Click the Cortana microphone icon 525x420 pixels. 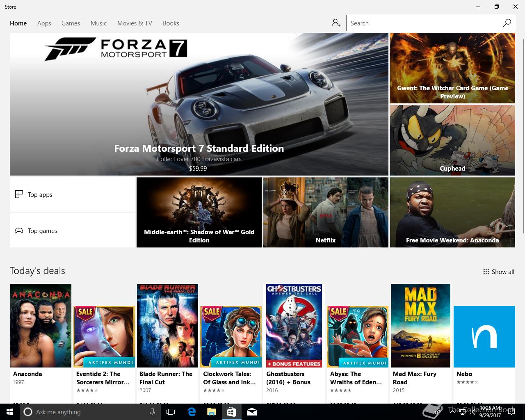152,412
